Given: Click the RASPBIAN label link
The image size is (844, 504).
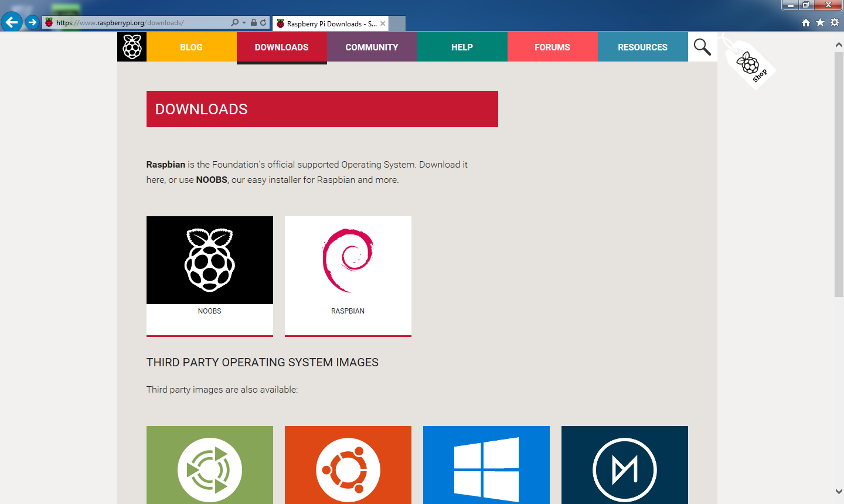Looking at the screenshot, I should (348, 311).
